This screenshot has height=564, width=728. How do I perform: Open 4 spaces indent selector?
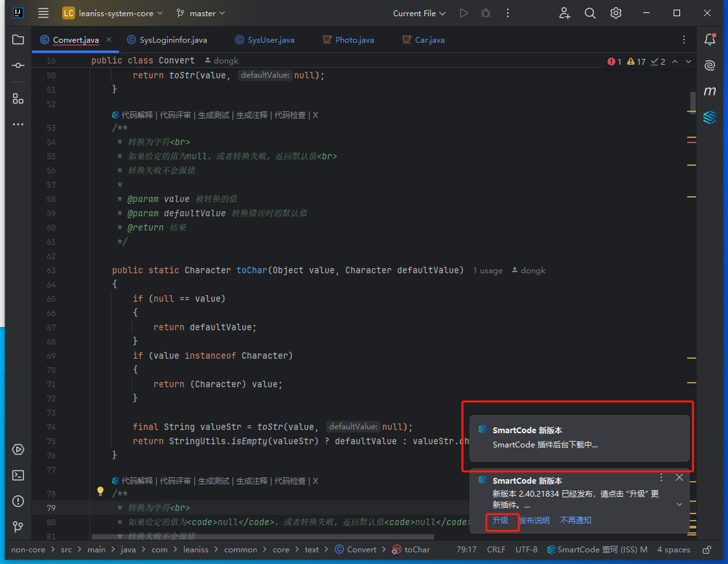pos(674,550)
